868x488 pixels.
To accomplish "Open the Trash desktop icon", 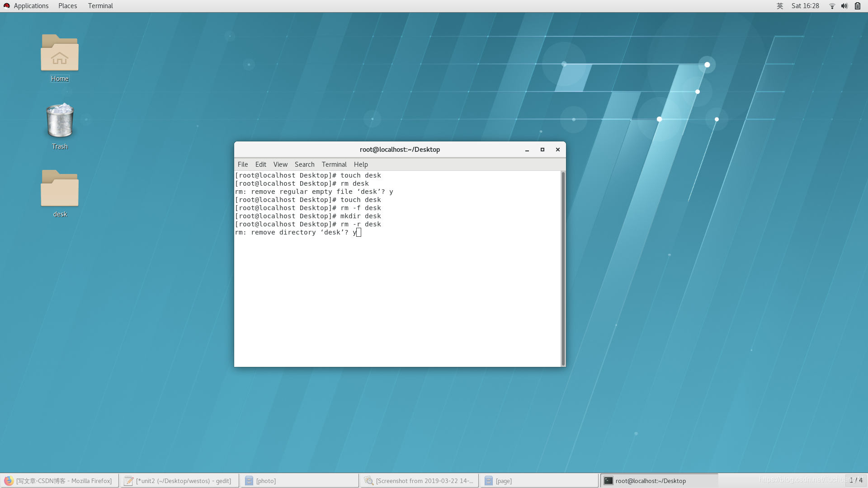I will click(x=60, y=120).
